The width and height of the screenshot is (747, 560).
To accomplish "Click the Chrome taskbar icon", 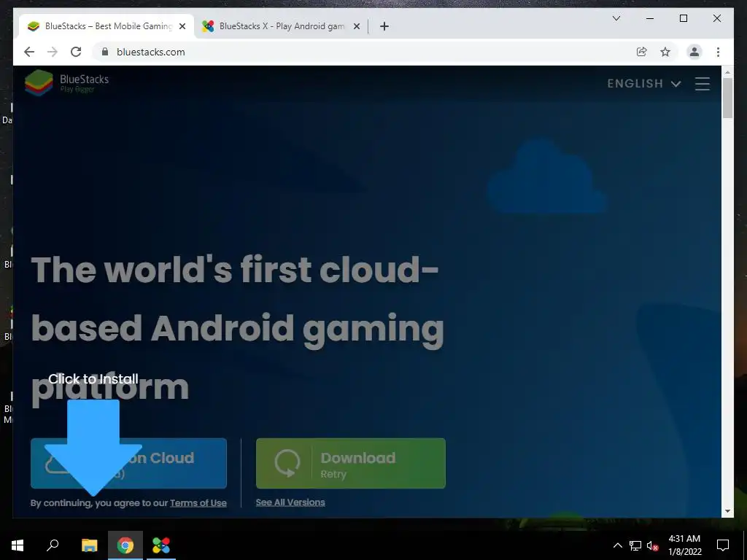I will click(x=125, y=545).
